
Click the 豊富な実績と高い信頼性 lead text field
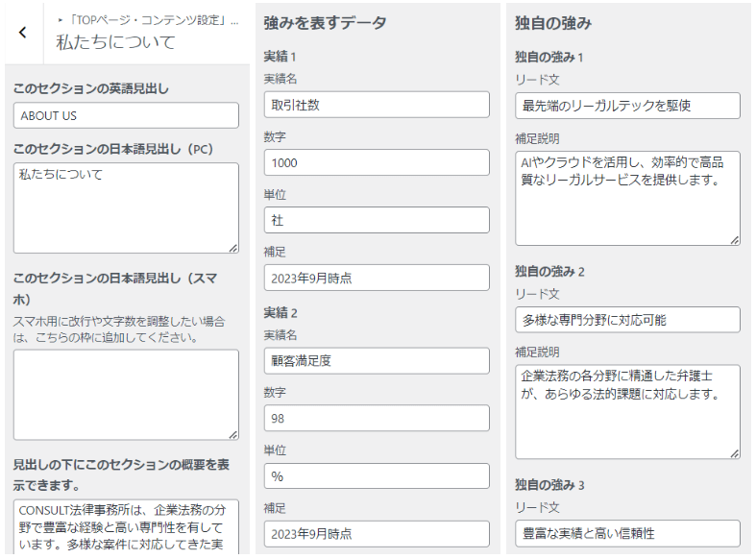627,533
